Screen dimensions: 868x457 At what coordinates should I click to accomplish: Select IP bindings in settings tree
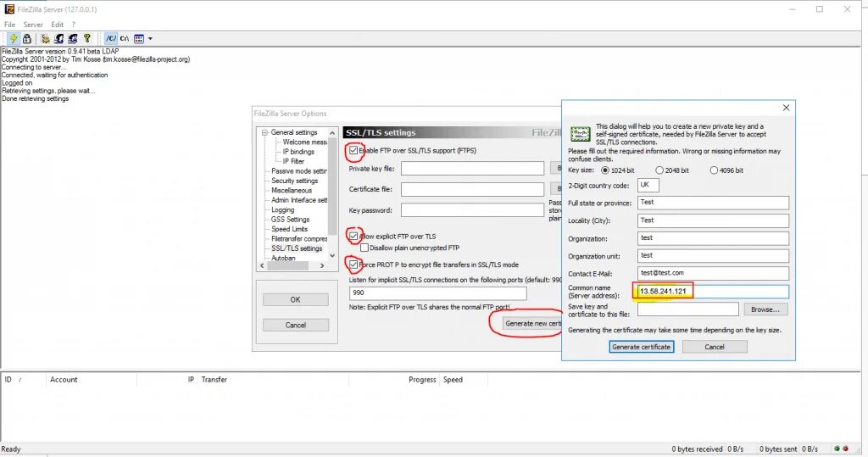(x=298, y=151)
